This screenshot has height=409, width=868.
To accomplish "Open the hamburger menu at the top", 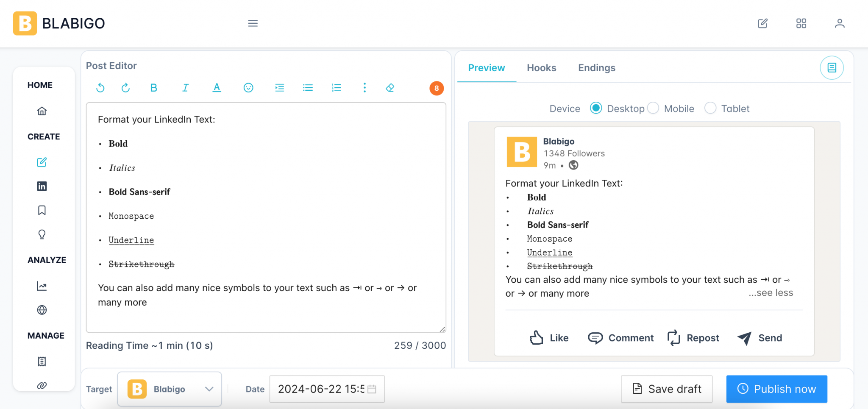I will 253,23.
